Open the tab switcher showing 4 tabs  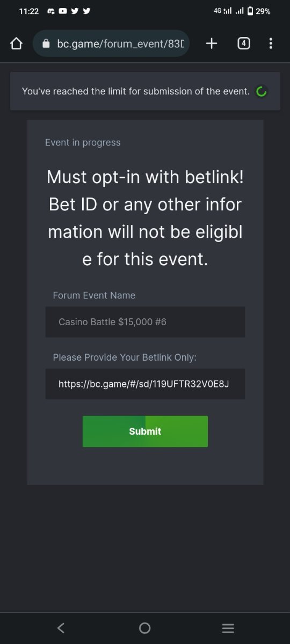pyautogui.click(x=243, y=43)
